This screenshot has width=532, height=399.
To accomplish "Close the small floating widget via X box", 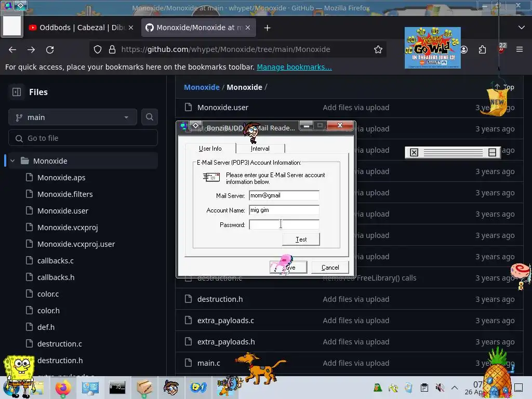I will 414,153.
